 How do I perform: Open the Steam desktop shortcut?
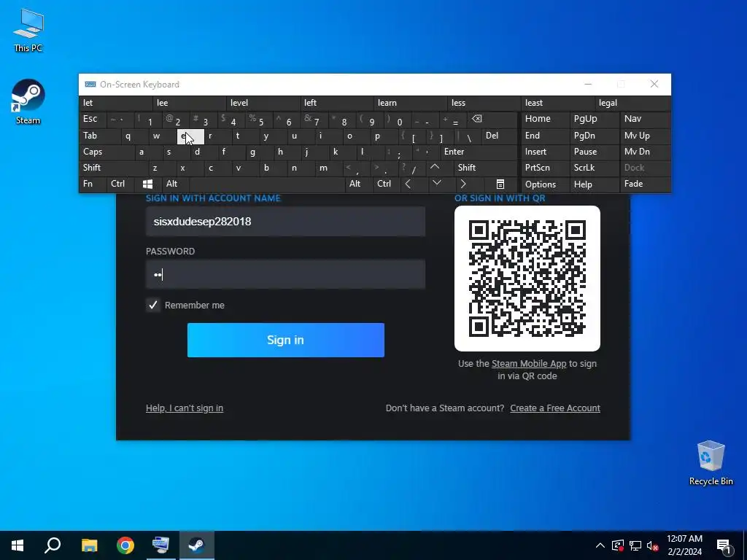click(28, 102)
